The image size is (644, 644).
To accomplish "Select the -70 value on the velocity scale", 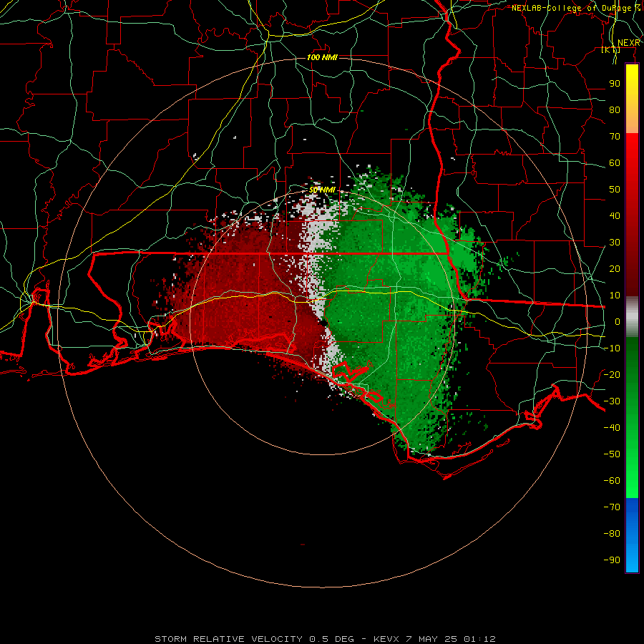I will click(612, 507).
